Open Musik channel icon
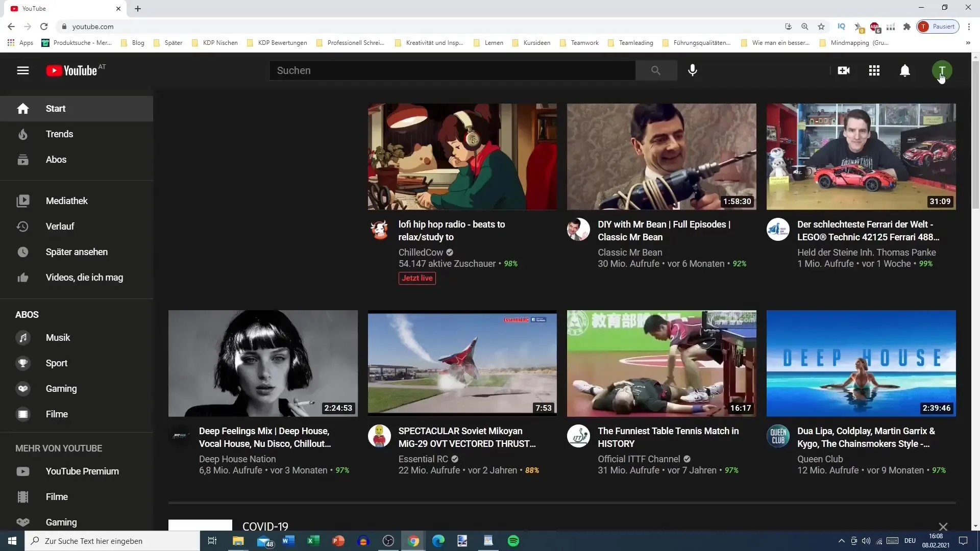 point(23,338)
